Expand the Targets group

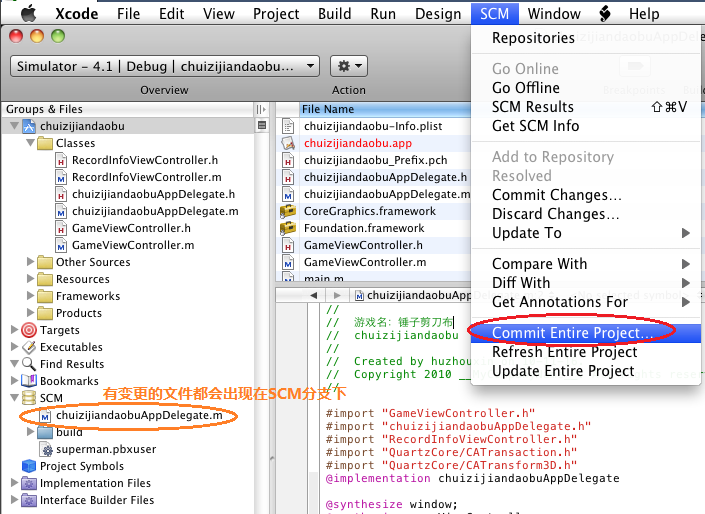click(14, 330)
